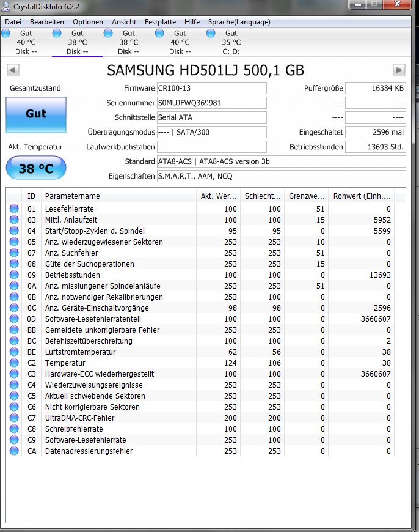Click status icon of Aktuell schwebende Sektoren

(x=14, y=396)
